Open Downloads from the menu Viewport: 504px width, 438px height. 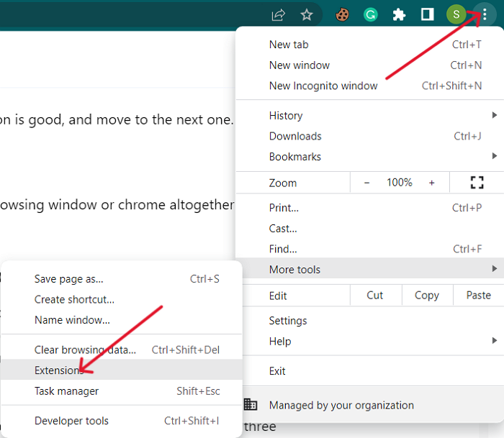click(369, 136)
